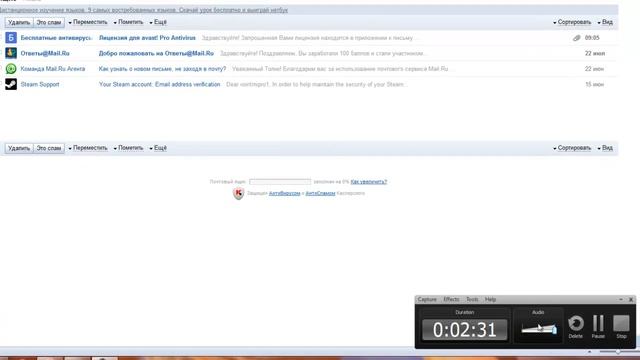Screen dimensions: 640x360
Task: Click the mailbox fill progress bar
Action: (x=280, y=182)
